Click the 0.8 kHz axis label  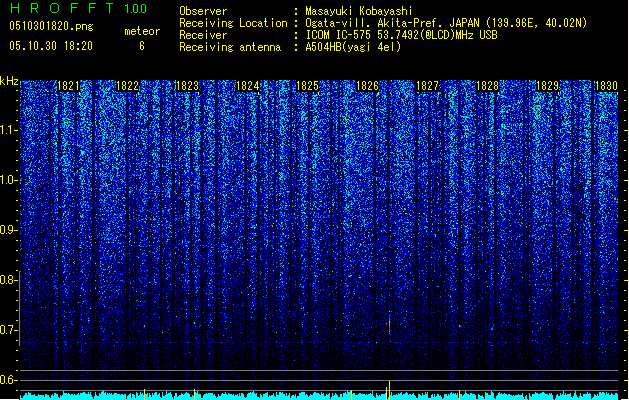pyautogui.click(x=8, y=280)
